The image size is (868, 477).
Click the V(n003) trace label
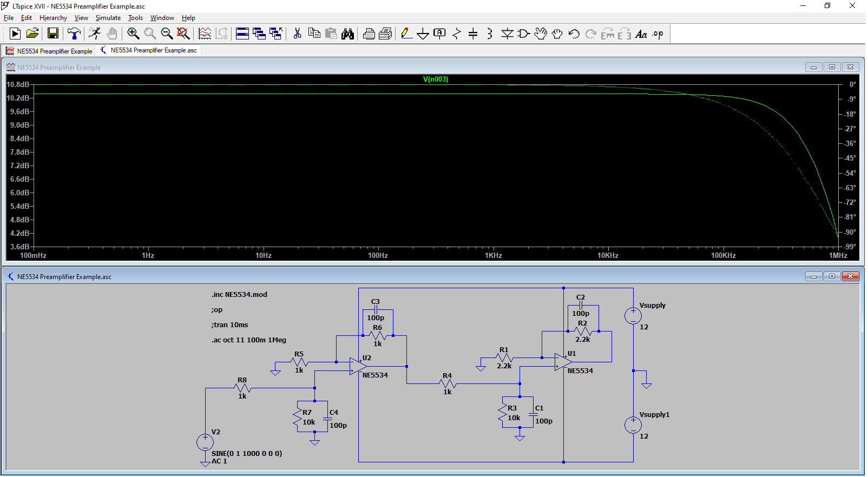point(436,79)
